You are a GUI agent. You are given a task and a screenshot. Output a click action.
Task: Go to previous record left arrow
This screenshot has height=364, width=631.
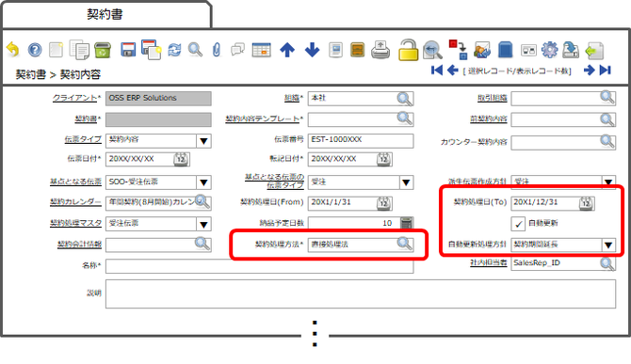point(453,71)
